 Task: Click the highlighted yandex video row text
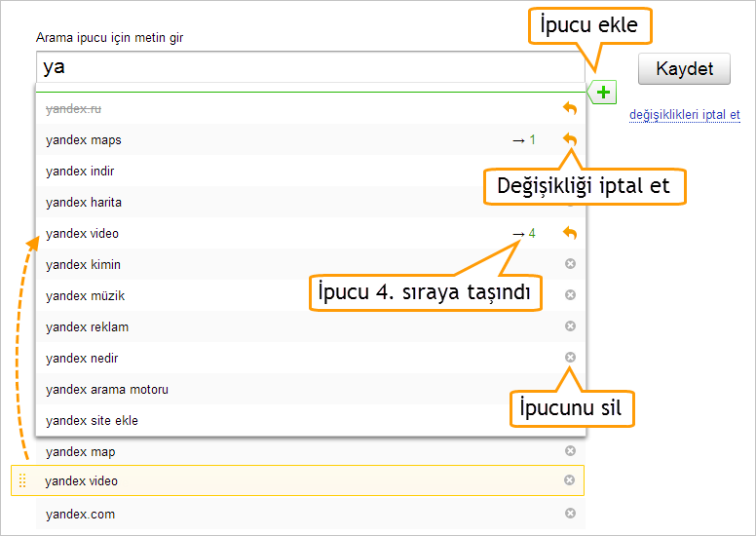81,481
